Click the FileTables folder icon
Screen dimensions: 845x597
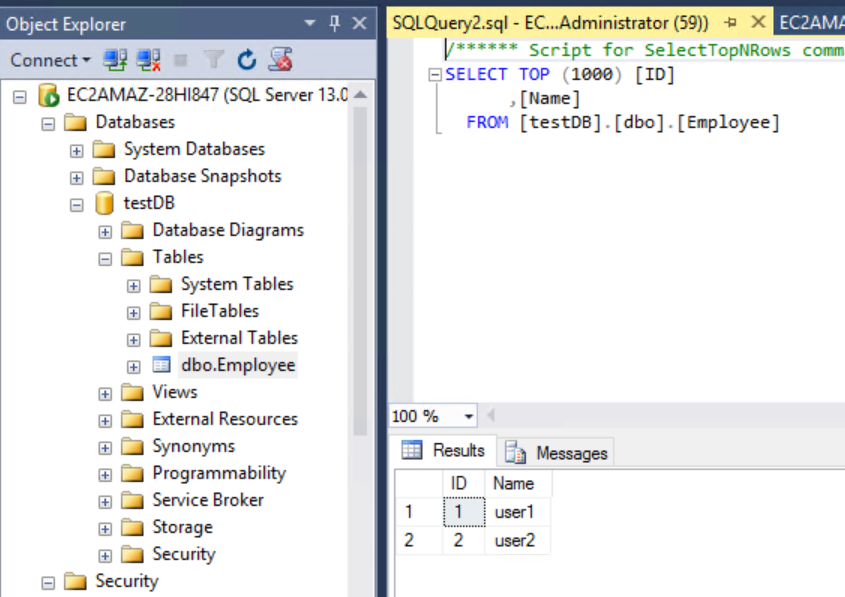(161, 311)
